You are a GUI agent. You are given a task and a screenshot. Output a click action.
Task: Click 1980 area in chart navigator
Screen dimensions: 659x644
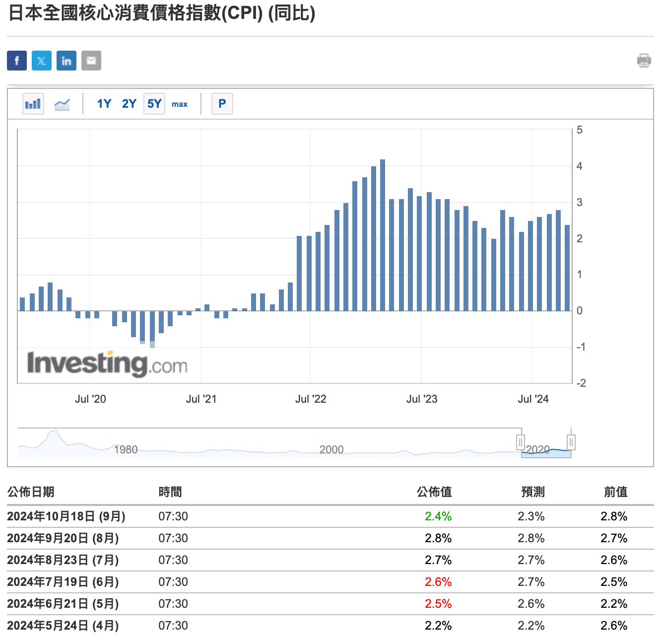point(126,449)
